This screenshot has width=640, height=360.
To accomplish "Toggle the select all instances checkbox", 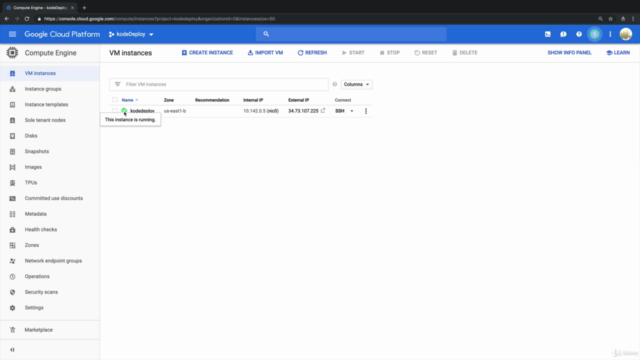I will click(x=115, y=100).
